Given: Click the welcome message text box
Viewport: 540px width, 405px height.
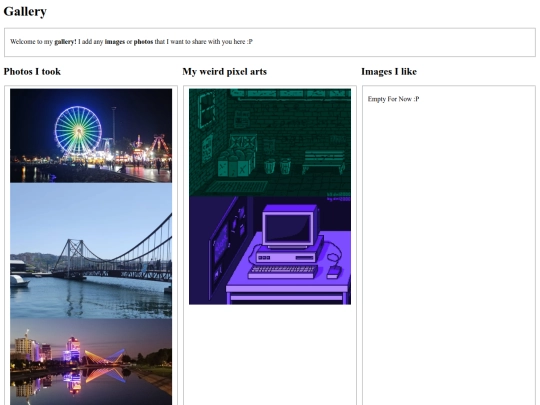Looking at the screenshot, I should click(x=270, y=42).
